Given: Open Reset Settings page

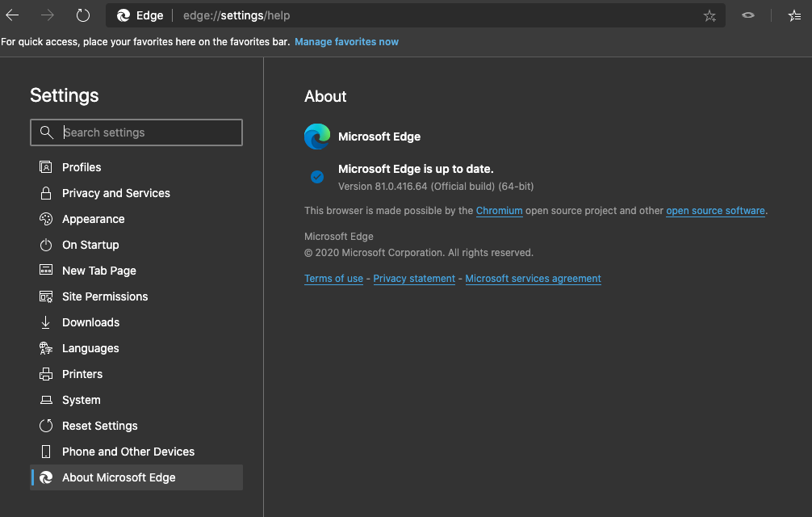Looking at the screenshot, I should (x=136, y=426).
